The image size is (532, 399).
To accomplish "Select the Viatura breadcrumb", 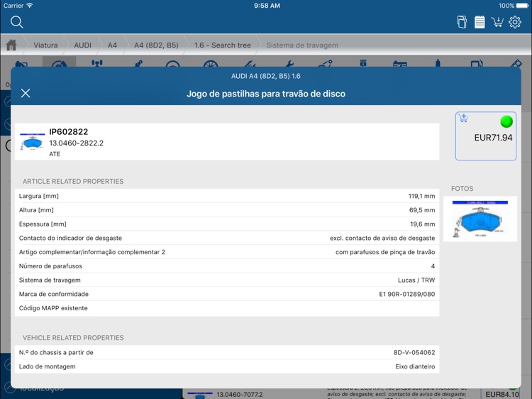I will (x=45, y=45).
